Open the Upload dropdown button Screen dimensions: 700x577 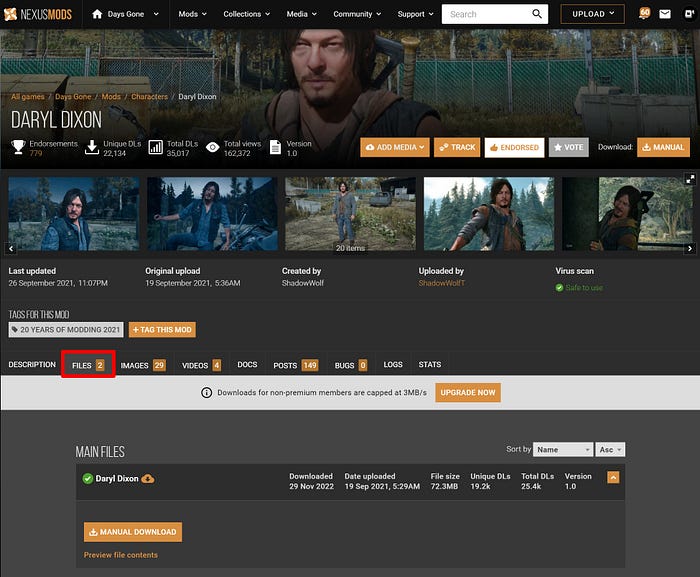click(592, 14)
